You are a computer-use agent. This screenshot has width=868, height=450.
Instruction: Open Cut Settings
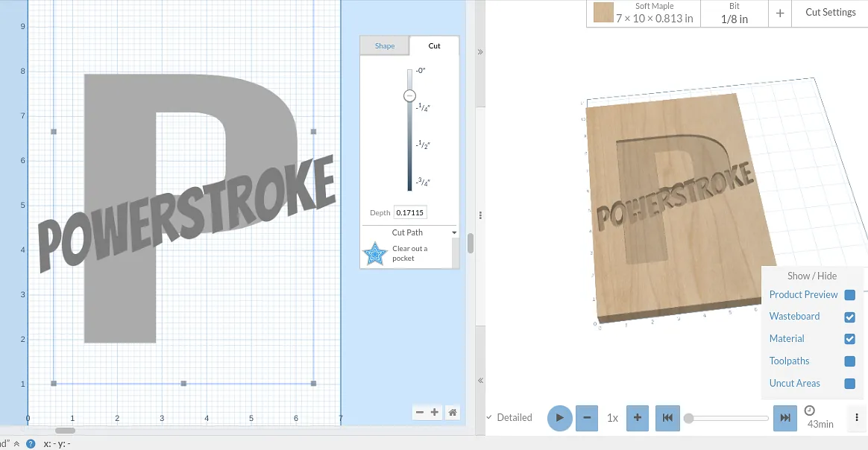point(830,13)
